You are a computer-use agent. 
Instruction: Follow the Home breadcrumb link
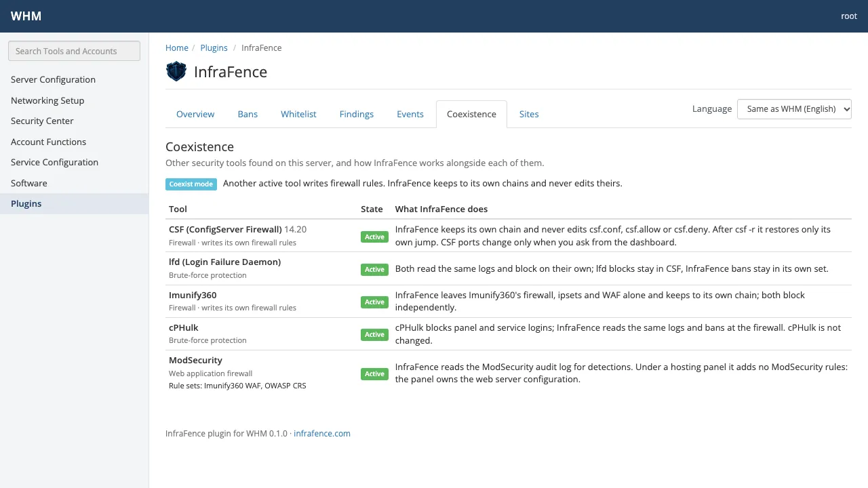pos(177,48)
